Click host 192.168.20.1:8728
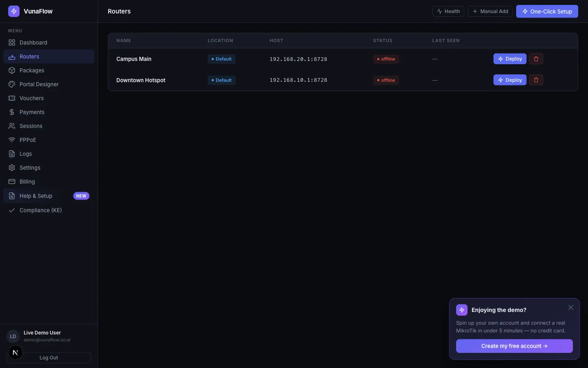The width and height of the screenshot is (588, 368). (298, 59)
